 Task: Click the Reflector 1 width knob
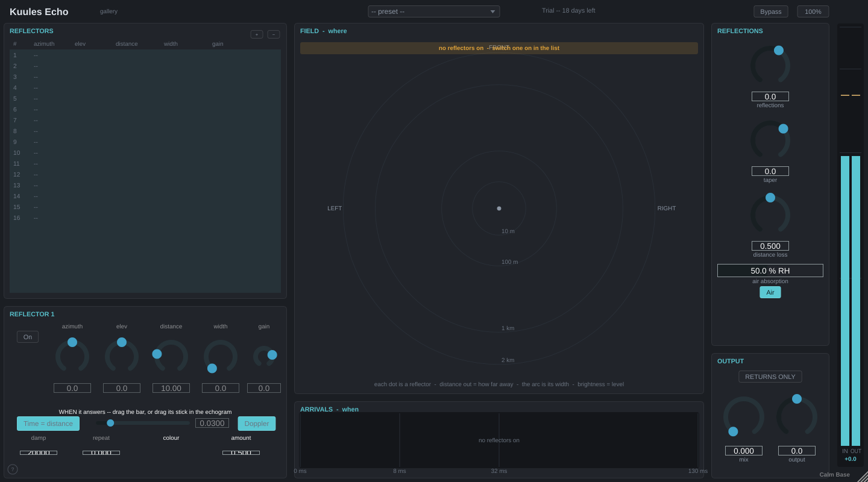[x=221, y=356]
